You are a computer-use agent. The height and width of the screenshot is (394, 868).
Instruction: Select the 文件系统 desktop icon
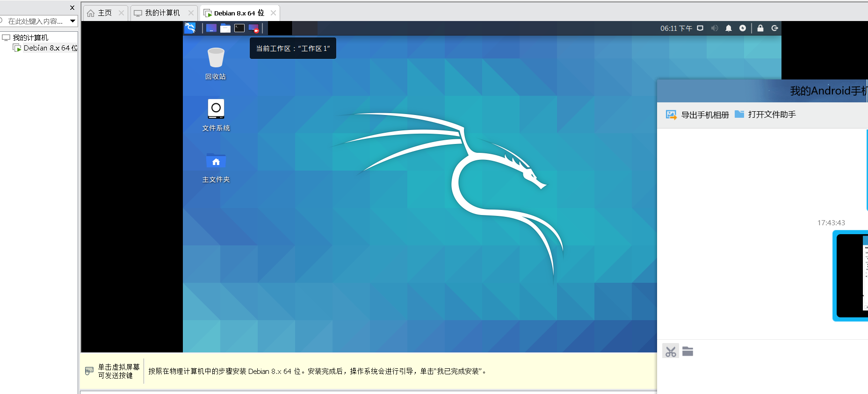tap(216, 115)
